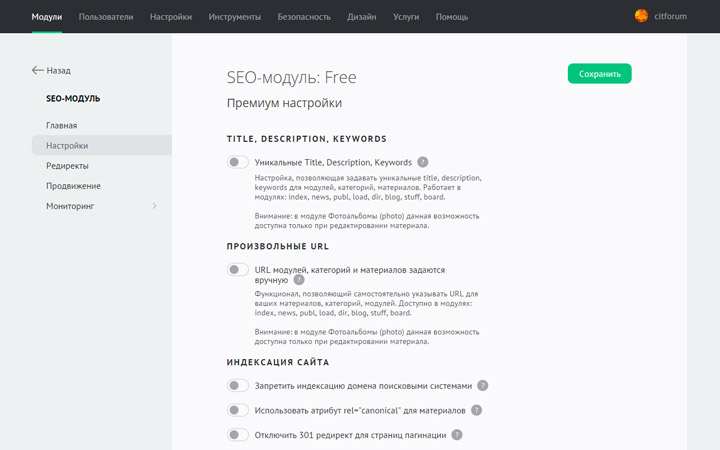Viewport: 720px width, 450px height.
Task: Click the back arrow icon beside Назад
Action: (38, 71)
